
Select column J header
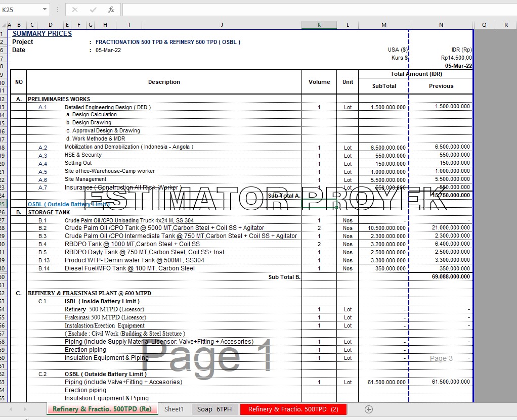tap(222, 25)
